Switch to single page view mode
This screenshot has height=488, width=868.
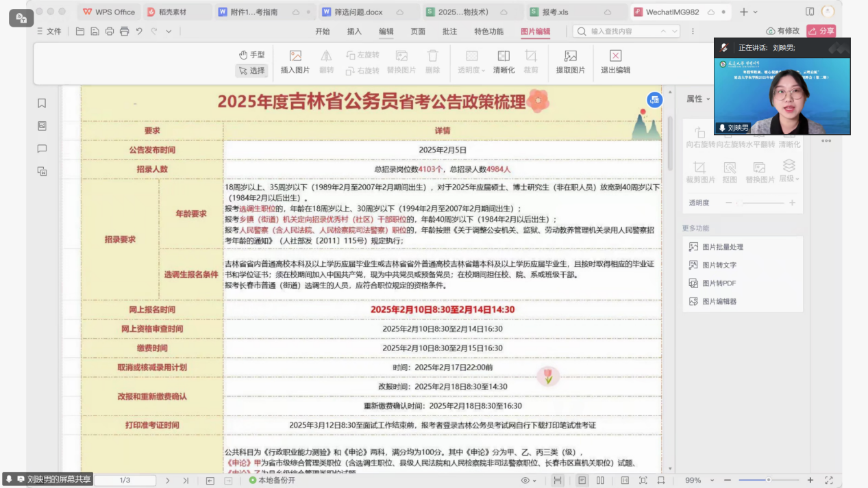tap(582, 480)
